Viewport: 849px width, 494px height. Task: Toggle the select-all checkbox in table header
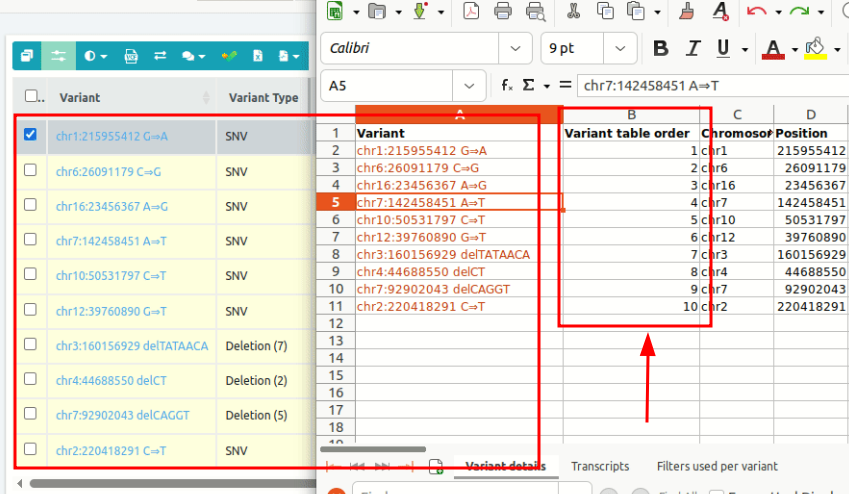click(x=31, y=97)
